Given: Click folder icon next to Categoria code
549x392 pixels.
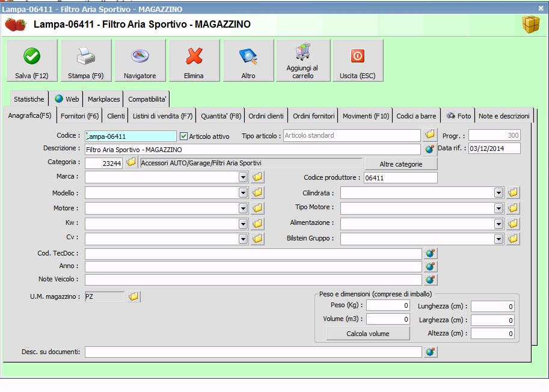Looking at the screenshot, I should pos(130,163).
